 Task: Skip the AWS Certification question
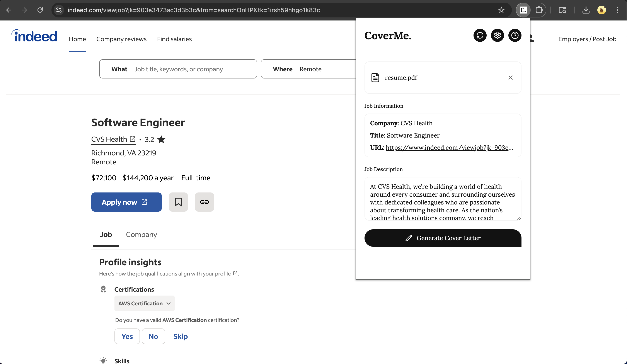(x=180, y=336)
